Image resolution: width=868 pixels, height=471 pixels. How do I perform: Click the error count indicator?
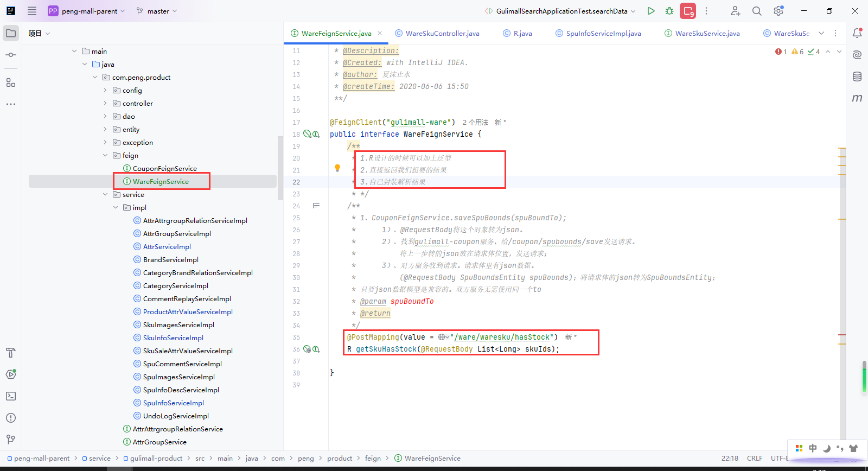(x=781, y=52)
